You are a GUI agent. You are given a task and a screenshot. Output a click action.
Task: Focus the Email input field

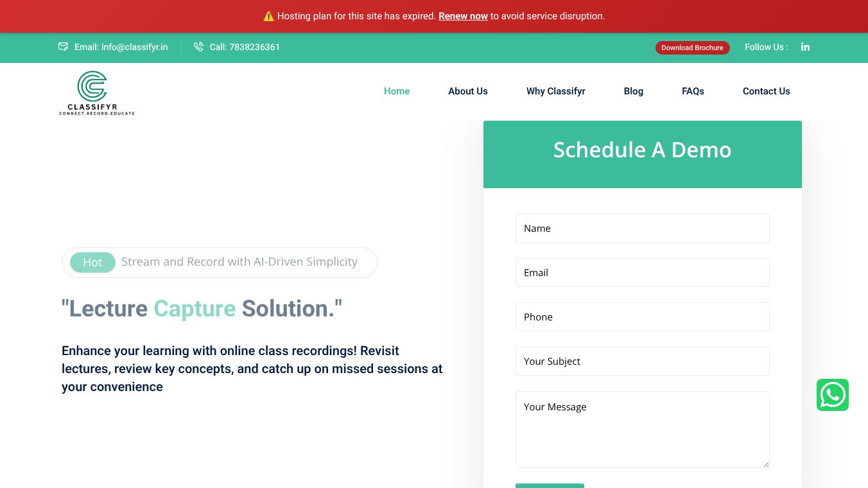642,272
